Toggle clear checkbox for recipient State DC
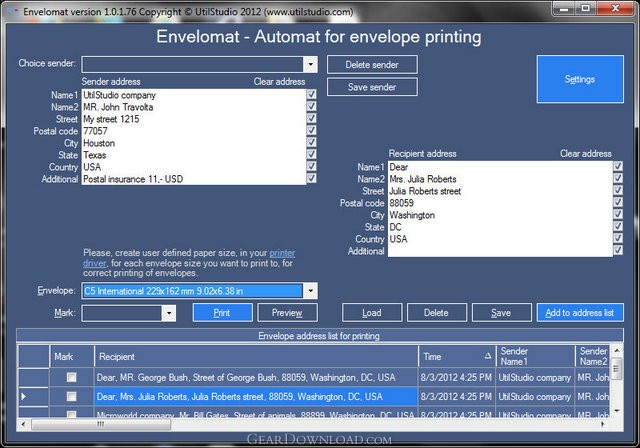This screenshot has width=640, height=448. [618, 226]
